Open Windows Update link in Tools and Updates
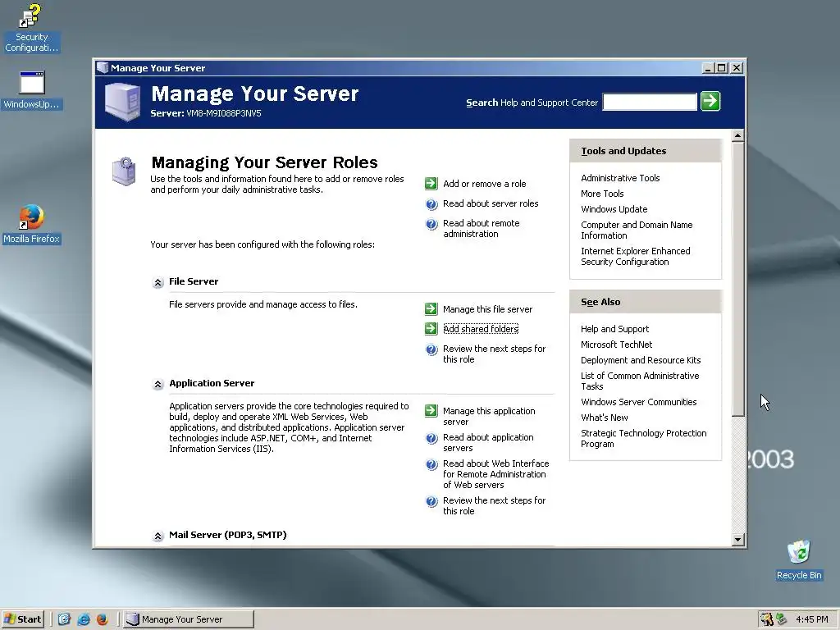Screen dimensions: 840x630 tap(614, 209)
